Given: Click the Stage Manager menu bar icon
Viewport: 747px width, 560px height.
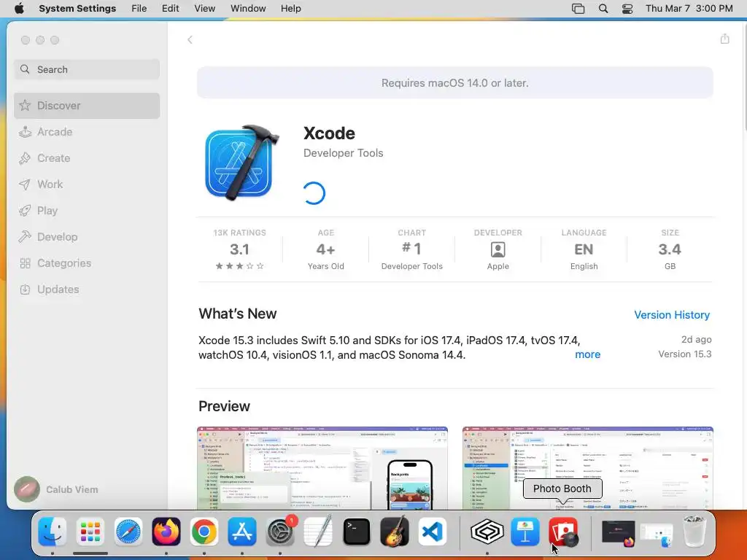Looking at the screenshot, I should coord(578,9).
